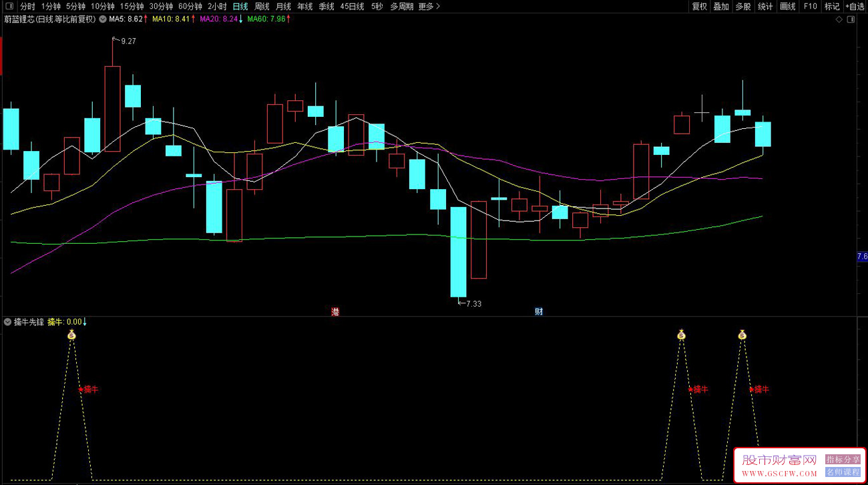Open 多周期 multi-period view
Image resolution: width=868 pixels, height=485 pixels.
pos(402,6)
